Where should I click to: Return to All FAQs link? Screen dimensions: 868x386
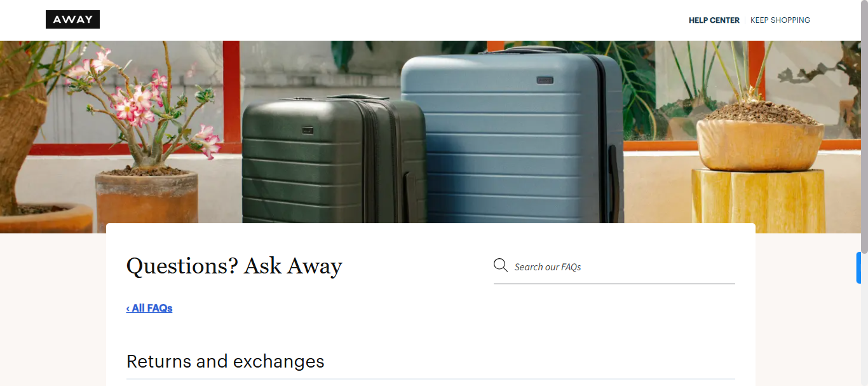pos(149,308)
